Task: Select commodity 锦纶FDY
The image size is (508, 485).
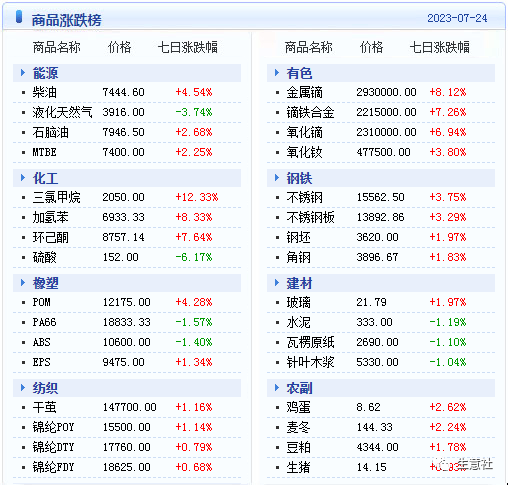Action: 53,467
